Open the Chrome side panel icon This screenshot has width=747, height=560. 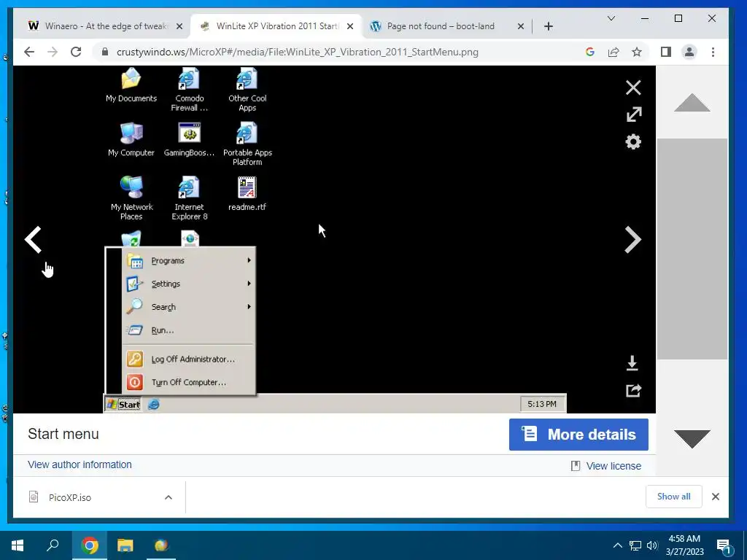666,52
